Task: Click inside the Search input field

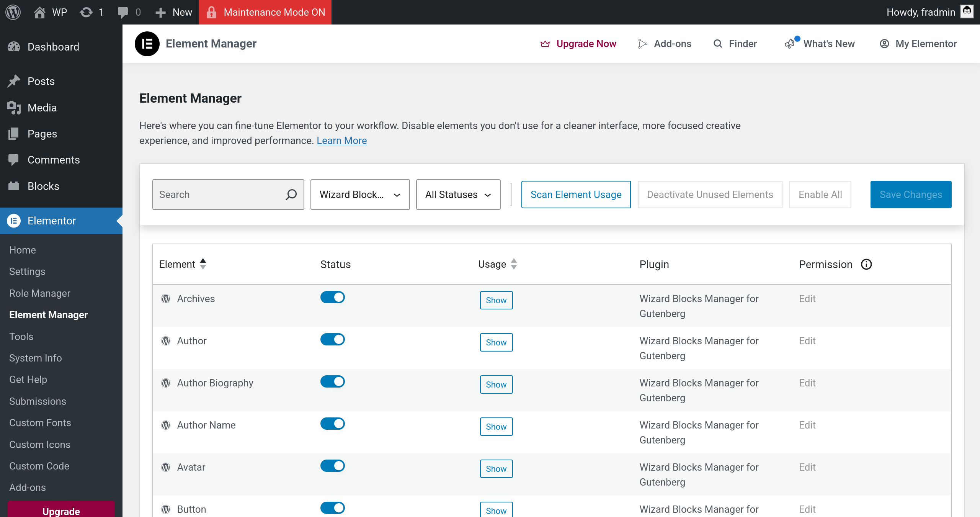Action: [x=228, y=195]
